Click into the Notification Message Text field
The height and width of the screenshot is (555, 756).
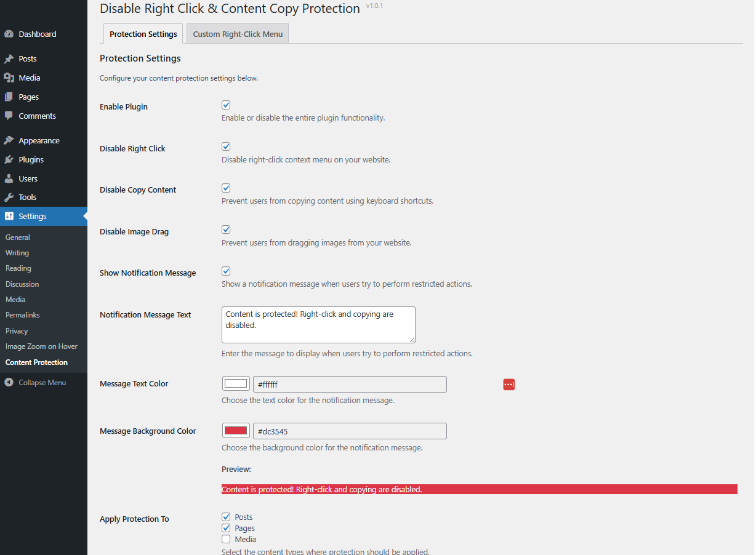coord(318,325)
